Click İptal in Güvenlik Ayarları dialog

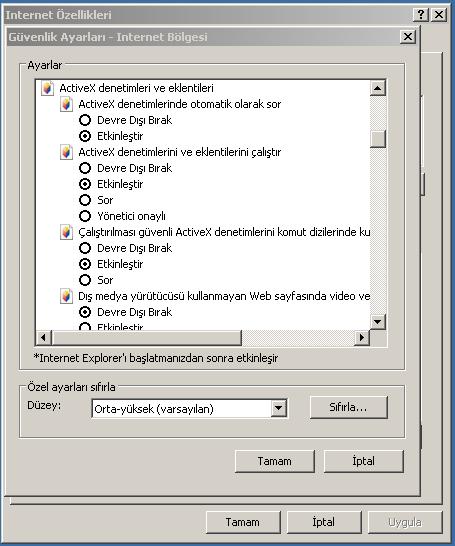tap(364, 461)
